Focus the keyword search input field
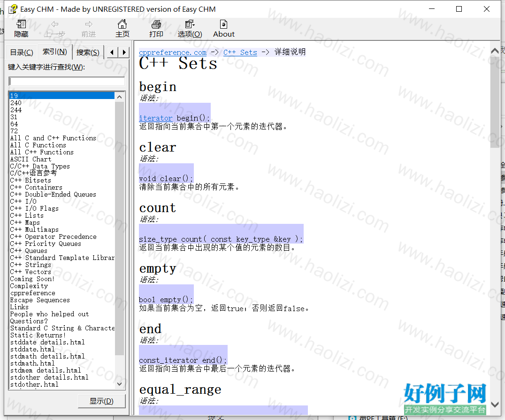The image size is (505, 420). pos(67,82)
